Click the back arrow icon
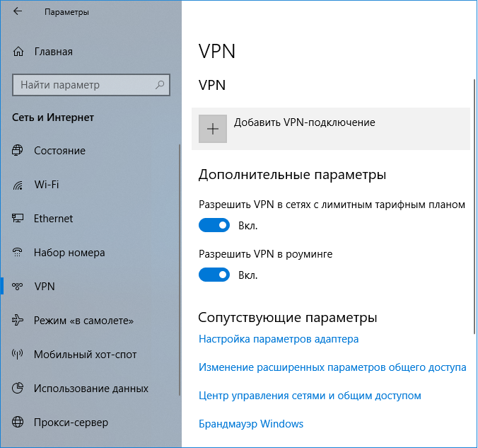This screenshot has height=448, width=478. tap(18, 12)
